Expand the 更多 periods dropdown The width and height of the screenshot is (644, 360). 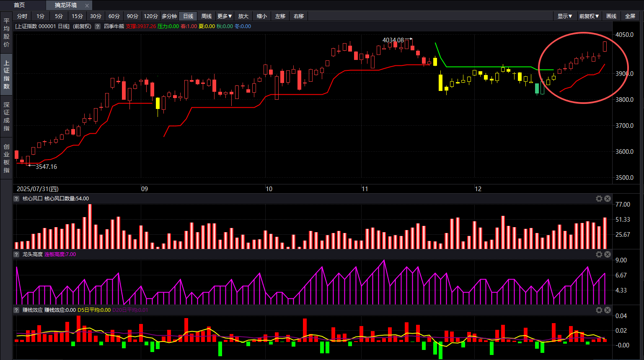225,16
